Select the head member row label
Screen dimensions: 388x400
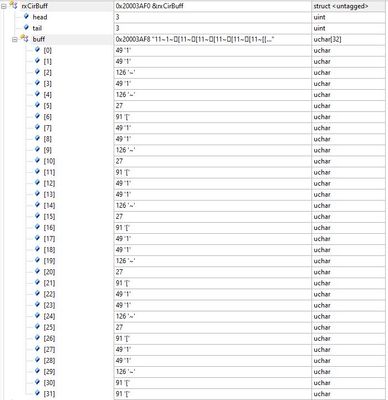(x=40, y=17)
